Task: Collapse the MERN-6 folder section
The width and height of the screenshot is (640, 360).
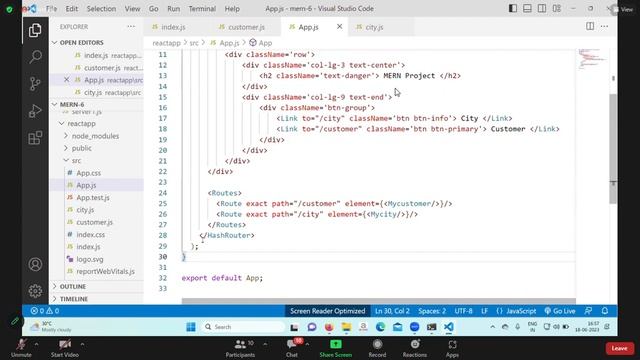Action: click(72, 104)
